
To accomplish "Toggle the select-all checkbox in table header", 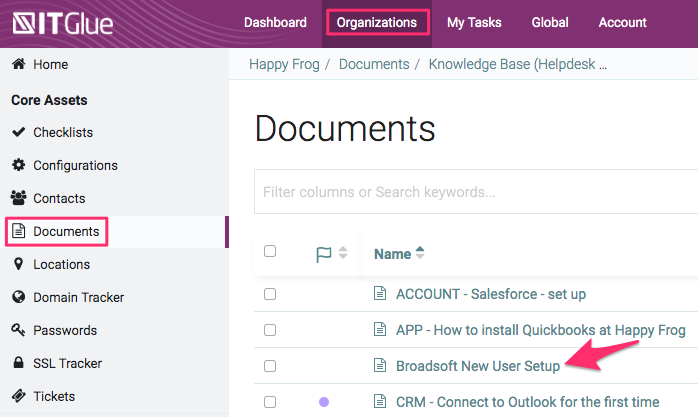I will coord(270,252).
